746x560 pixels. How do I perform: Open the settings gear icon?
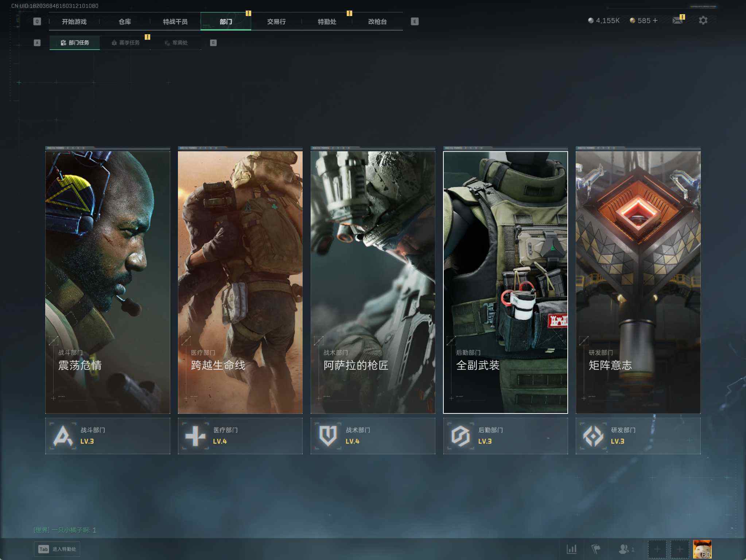click(x=703, y=20)
